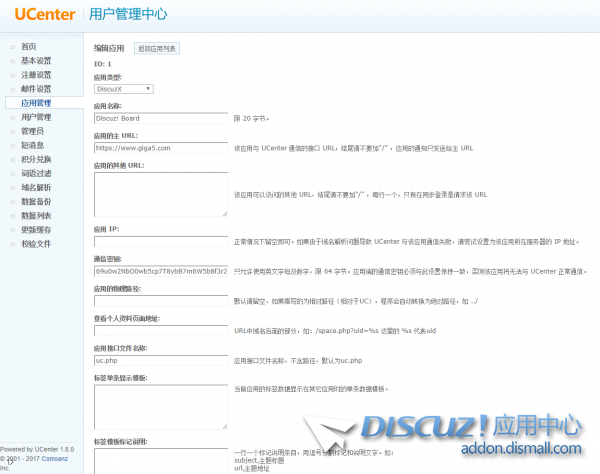Open the 应用类型 DiscuzX dropdown
The width and height of the screenshot is (600, 474).
124,89
